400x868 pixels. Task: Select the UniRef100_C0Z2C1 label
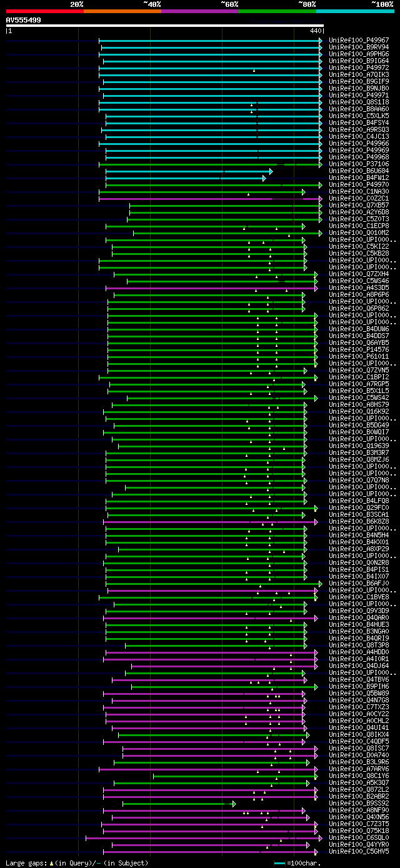click(359, 198)
